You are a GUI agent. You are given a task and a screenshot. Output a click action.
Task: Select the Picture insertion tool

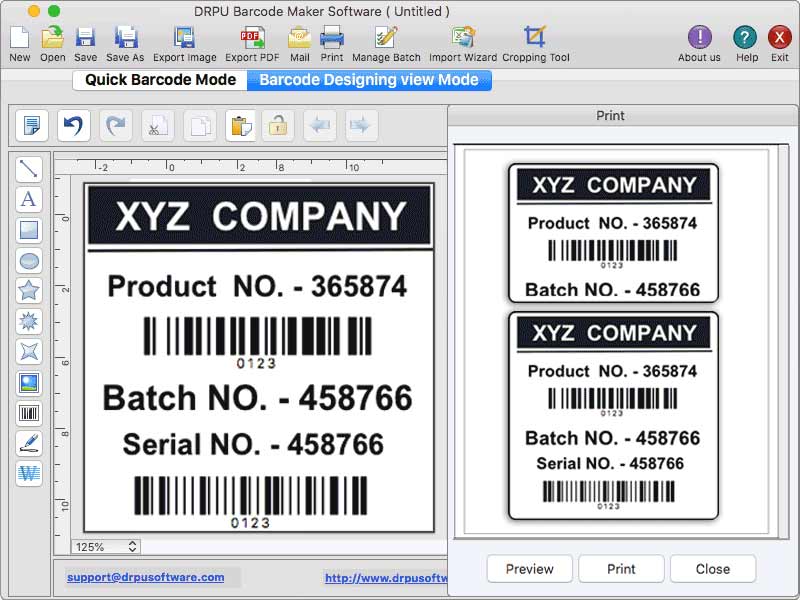(x=29, y=381)
